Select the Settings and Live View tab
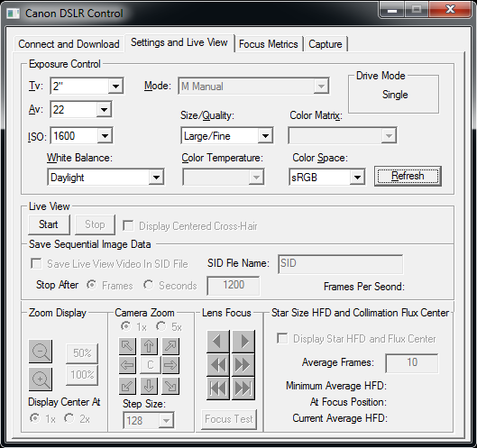The height and width of the screenshot is (448, 477). point(179,42)
